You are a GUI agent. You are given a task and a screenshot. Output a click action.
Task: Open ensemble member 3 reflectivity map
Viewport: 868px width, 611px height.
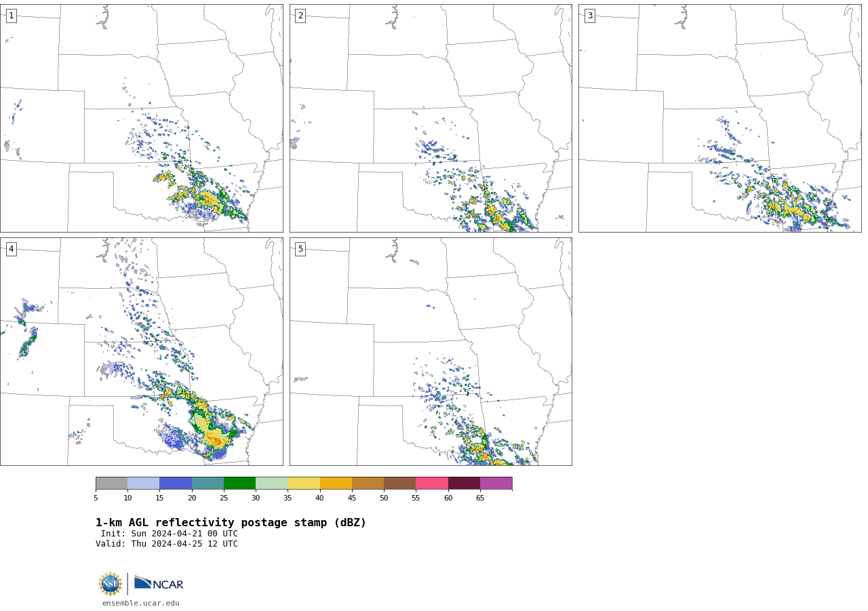pyautogui.click(x=719, y=118)
